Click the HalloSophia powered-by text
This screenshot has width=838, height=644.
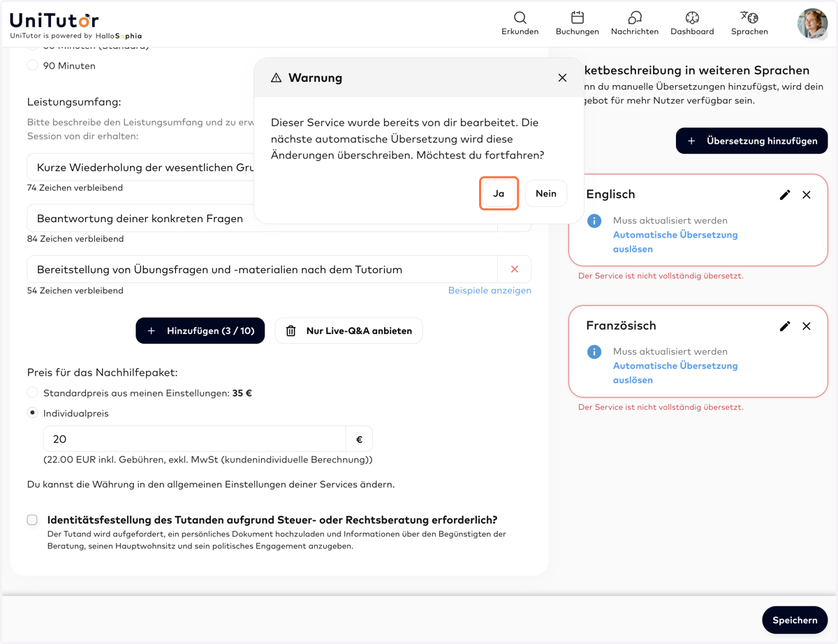pos(119,36)
